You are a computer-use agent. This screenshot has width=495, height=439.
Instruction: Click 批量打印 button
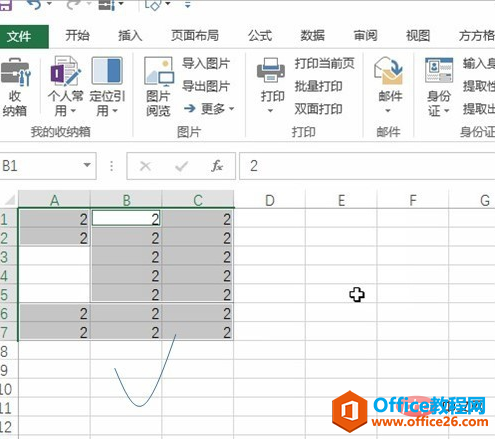tap(318, 86)
